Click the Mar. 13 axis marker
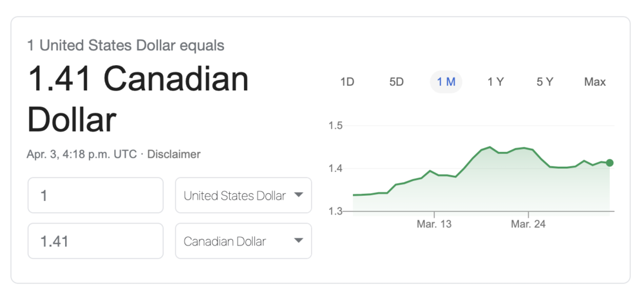Screen dimensions: 644x299 pyautogui.click(x=434, y=224)
